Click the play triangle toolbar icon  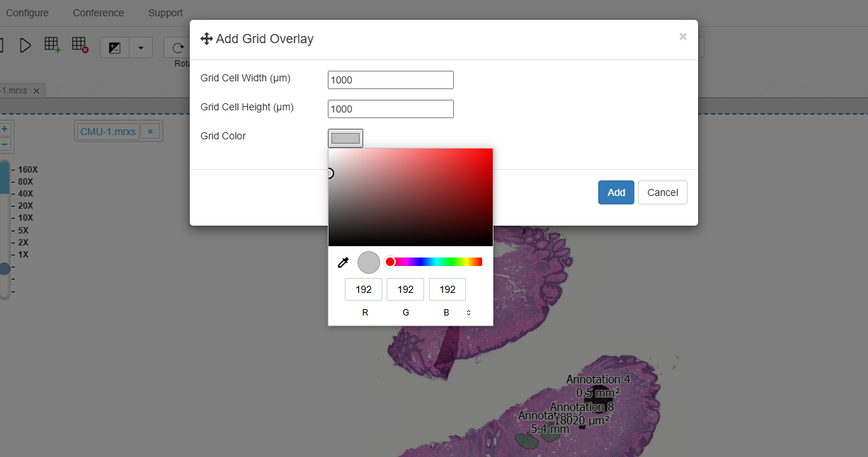(25, 45)
